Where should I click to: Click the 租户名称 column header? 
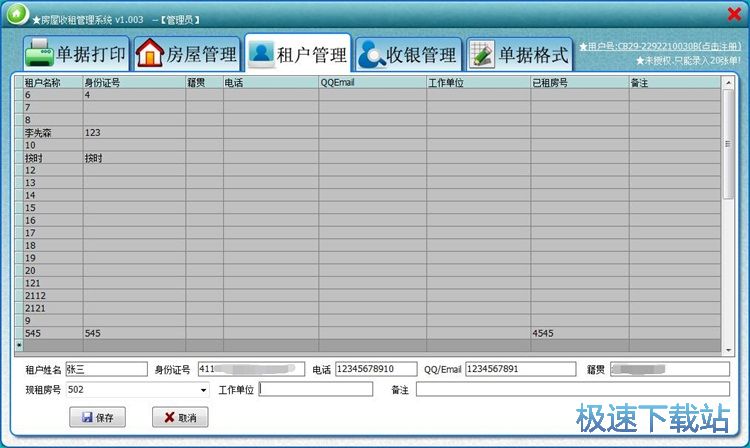(x=53, y=82)
